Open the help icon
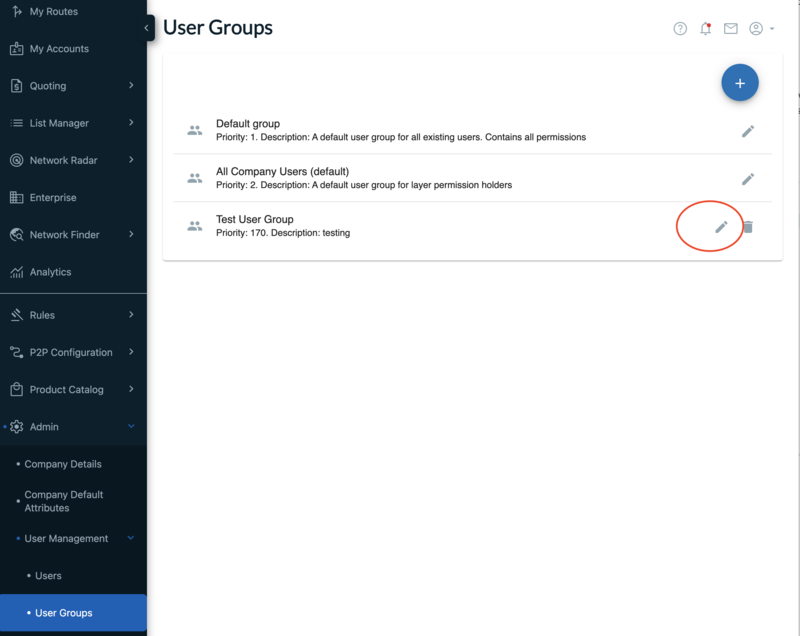The height and width of the screenshot is (636, 800). click(x=680, y=28)
